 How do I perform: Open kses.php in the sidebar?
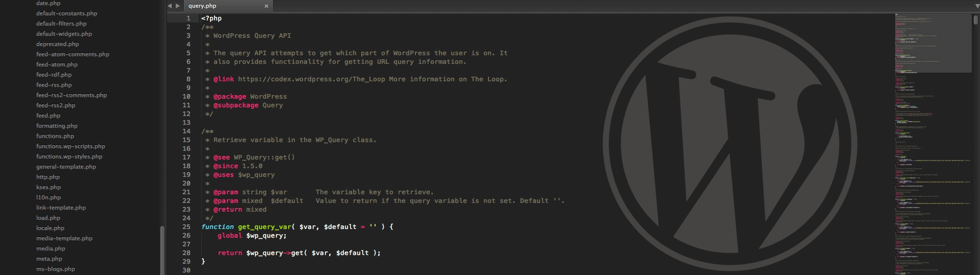pyautogui.click(x=49, y=187)
